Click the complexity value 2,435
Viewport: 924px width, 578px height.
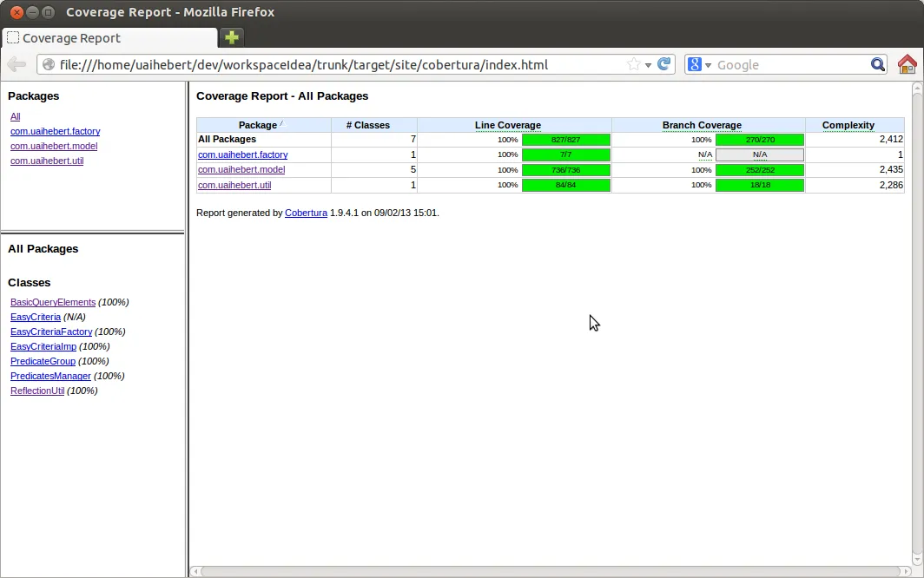(891, 170)
